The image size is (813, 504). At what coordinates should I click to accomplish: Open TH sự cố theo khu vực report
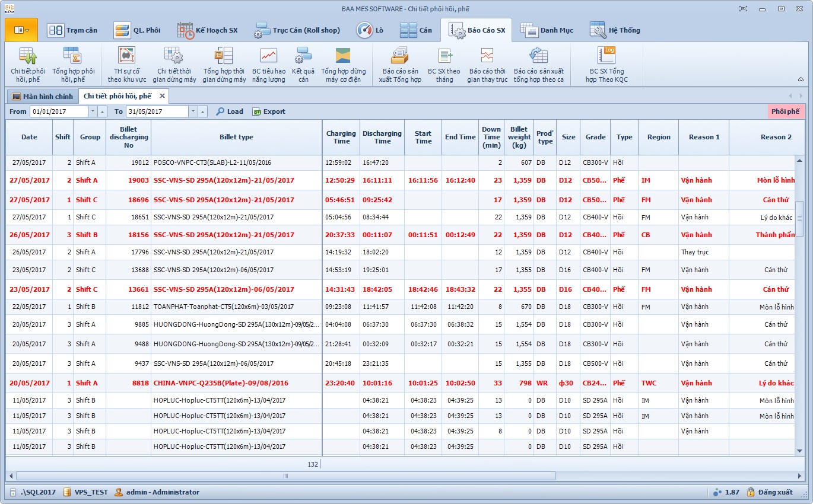(x=126, y=64)
